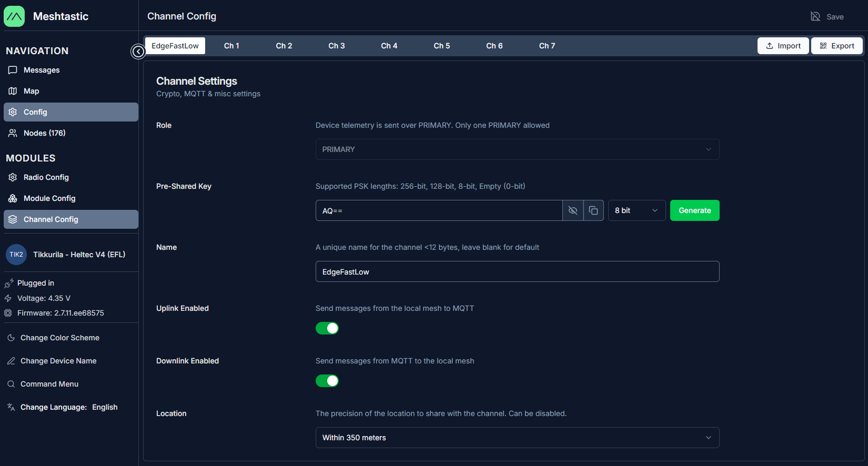The height and width of the screenshot is (466, 868).
Task: Open Module Config section
Action: tap(49, 198)
